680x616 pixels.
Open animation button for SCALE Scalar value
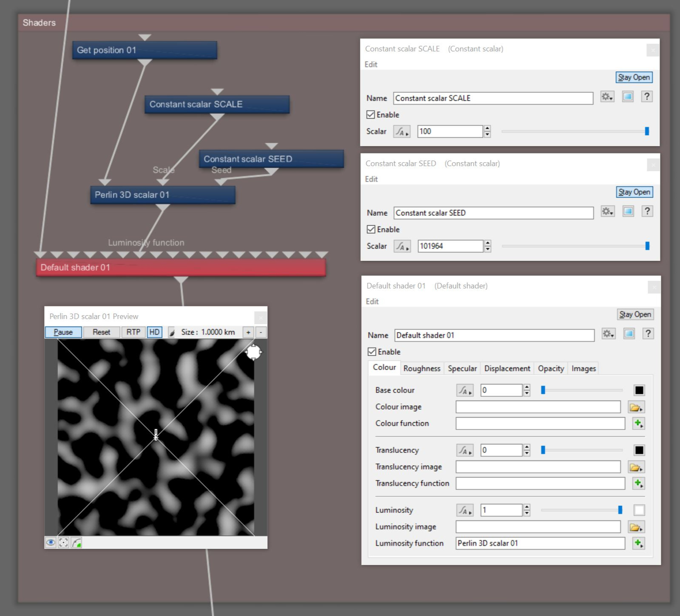click(402, 132)
